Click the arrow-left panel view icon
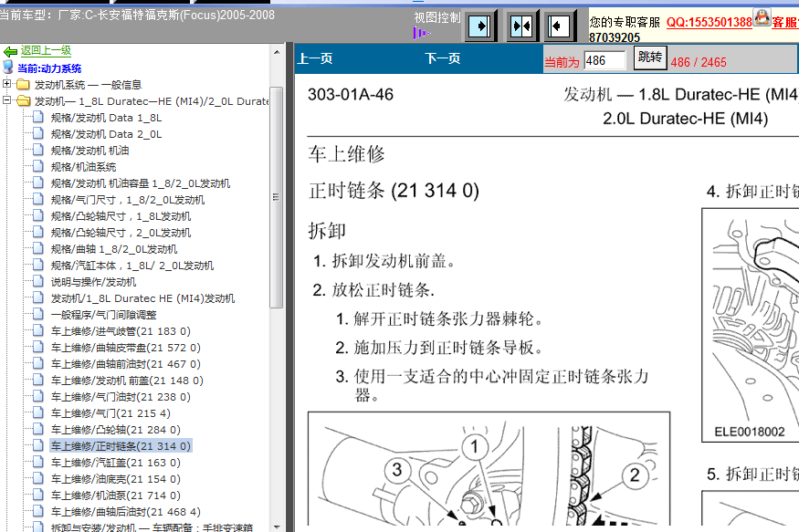Viewport: 799px width, 532px height. 560,26
